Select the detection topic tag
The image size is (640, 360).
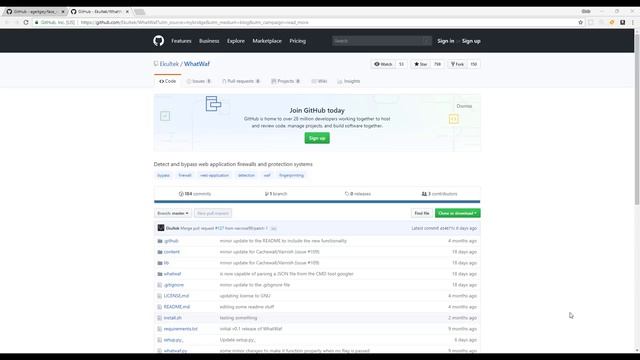[246, 176]
